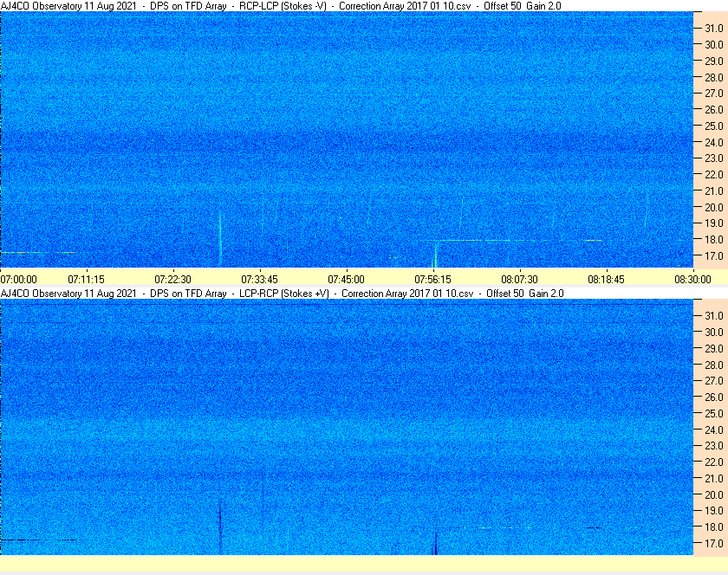Click 26.0 on the Stokes -V frequency axis
728x575 pixels.
click(x=714, y=109)
